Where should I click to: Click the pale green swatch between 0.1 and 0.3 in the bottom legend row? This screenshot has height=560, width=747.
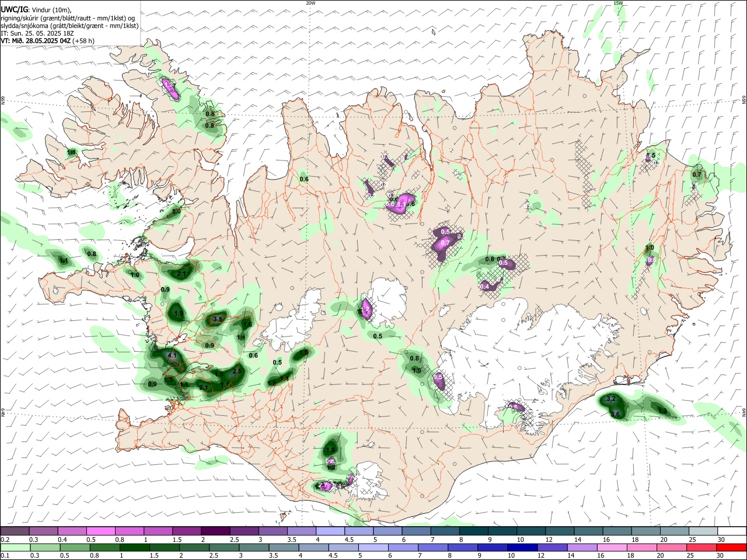[x=15, y=548]
